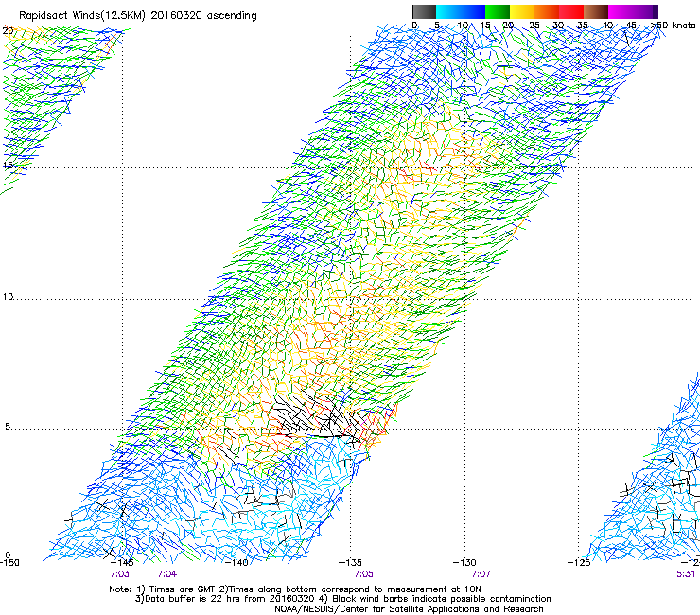Image resolution: width=700 pixels, height=615 pixels.
Task: Click the green 15-20 knots legend segment
Action: tap(498, 11)
